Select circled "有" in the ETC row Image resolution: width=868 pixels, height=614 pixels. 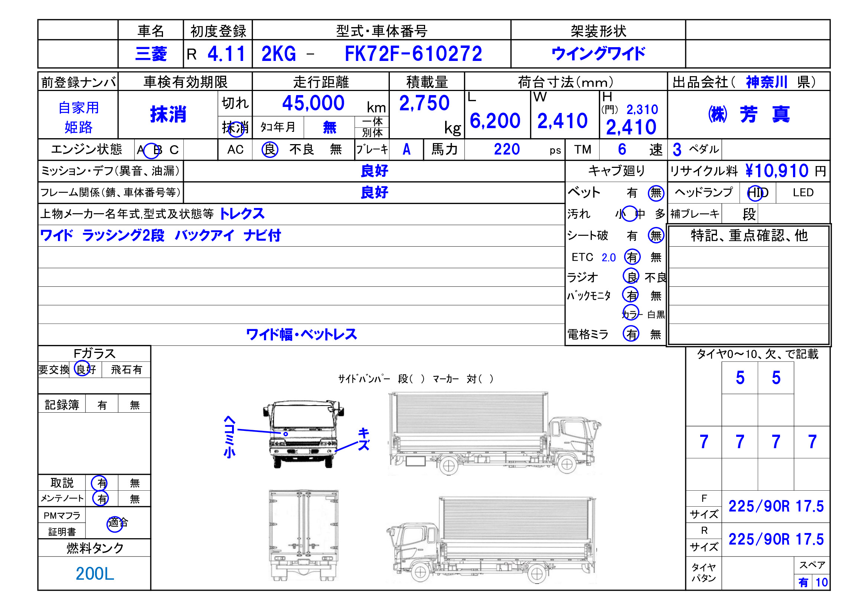(632, 257)
